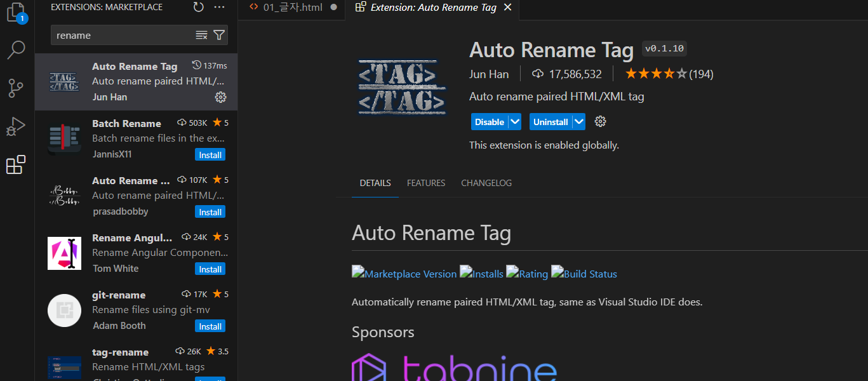This screenshot has width=868, height=381.
Task: Open the CHANGELOG tab
Action: [x=486, y=183]
